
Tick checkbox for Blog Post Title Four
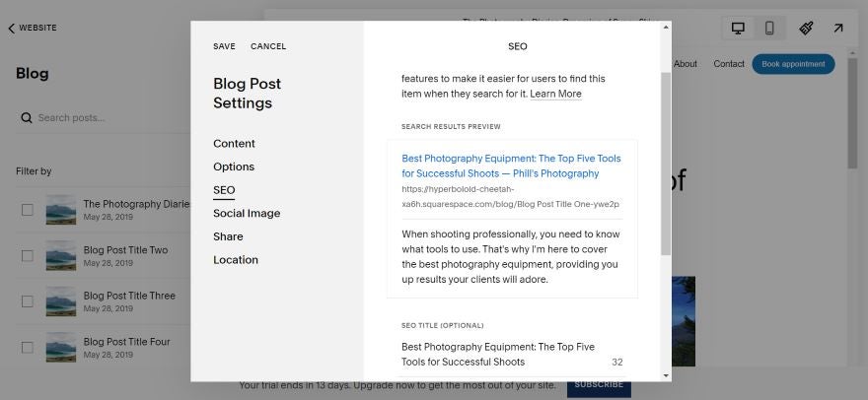pyautogui.click(x=28, y=348)
